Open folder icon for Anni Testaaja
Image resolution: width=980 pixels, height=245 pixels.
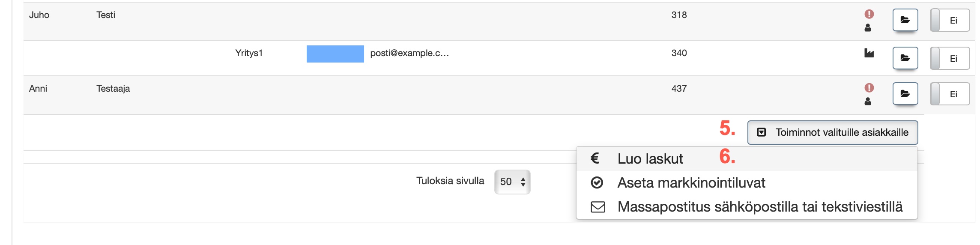[x=905, y=94]
